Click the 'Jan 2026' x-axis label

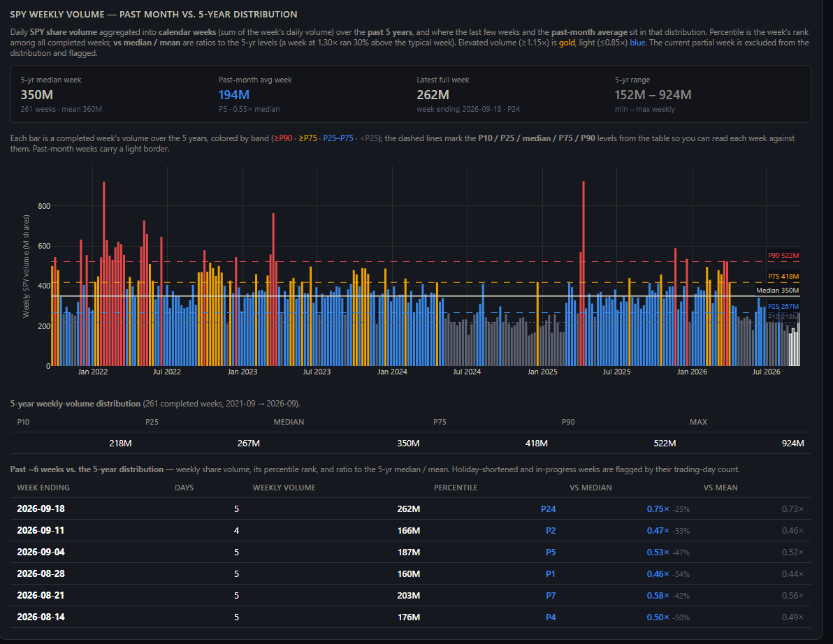(x=692, y=372)
